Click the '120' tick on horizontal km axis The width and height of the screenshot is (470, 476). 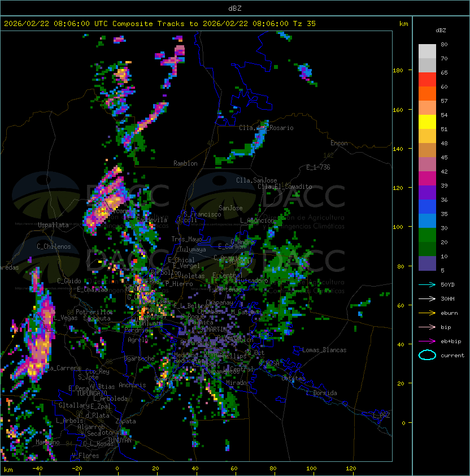[351, 469]
